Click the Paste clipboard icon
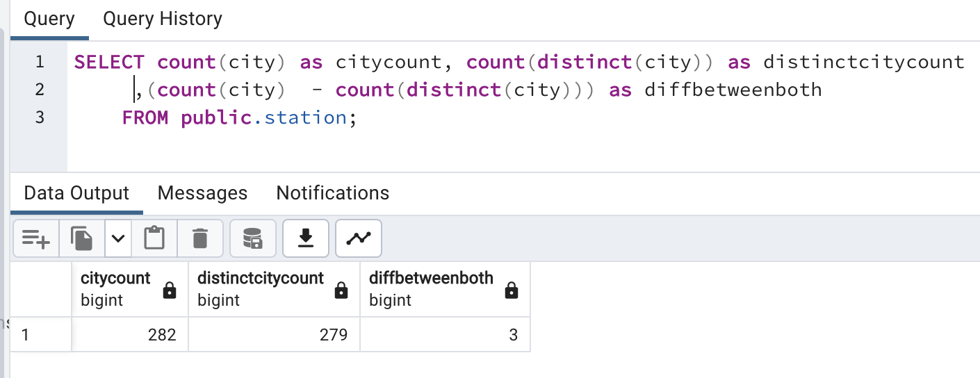The height and width of the screenshot is (378, 980). pyautogui.click(x=154, y=239)
